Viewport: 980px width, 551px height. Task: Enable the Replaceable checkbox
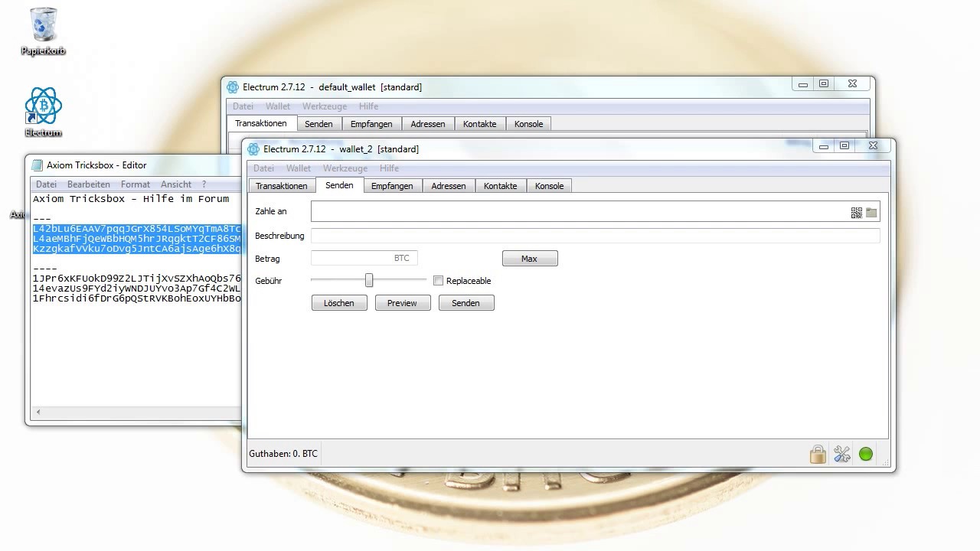coord(438,281)
